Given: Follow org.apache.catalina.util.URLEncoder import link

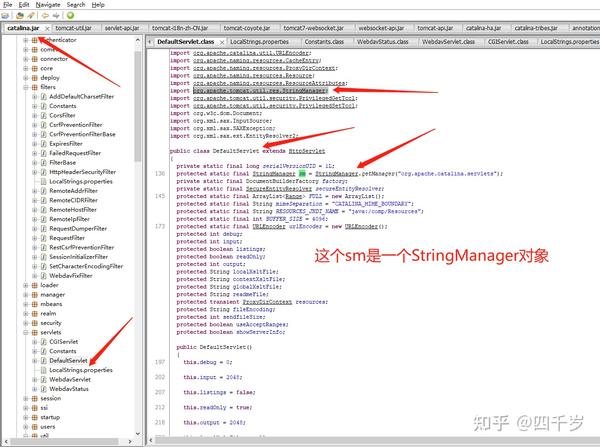Looking at the screenshot, I should [x=251, y=53].
